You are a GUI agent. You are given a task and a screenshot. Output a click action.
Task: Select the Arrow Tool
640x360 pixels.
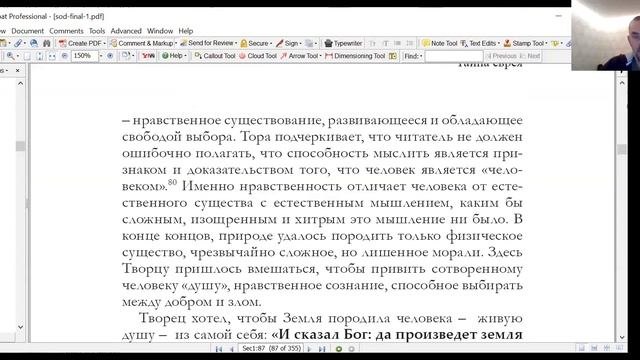click(299, 56)
